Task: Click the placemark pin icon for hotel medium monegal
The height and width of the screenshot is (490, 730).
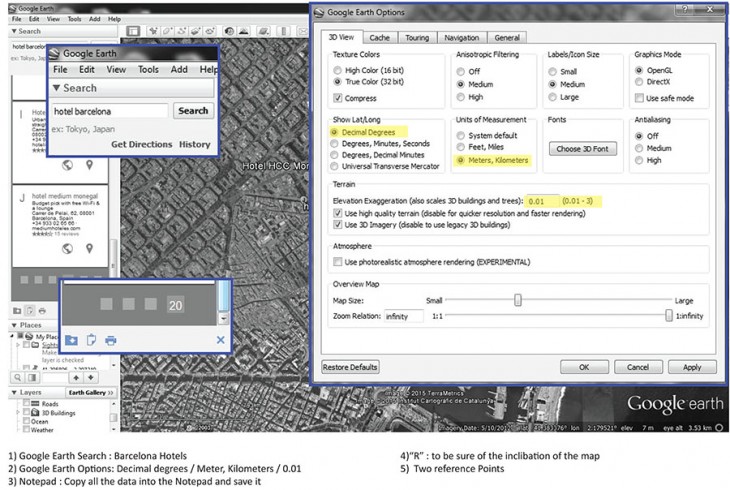Action: pyautogui.click(x=89, y=247)
